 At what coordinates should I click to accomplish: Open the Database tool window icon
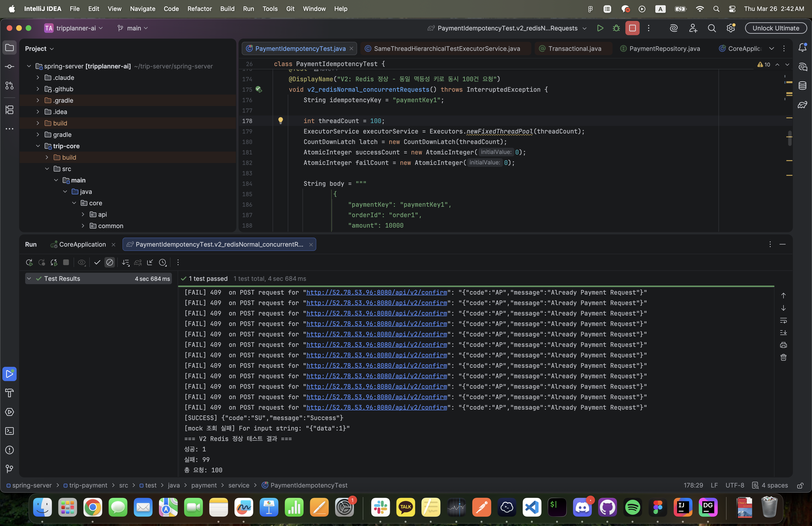coord(803,86)
